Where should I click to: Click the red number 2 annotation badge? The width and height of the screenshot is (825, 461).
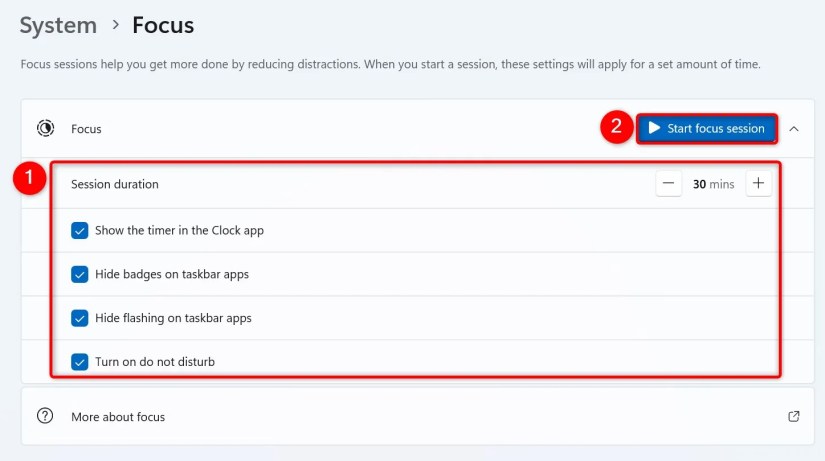click(x=616, y=127)
